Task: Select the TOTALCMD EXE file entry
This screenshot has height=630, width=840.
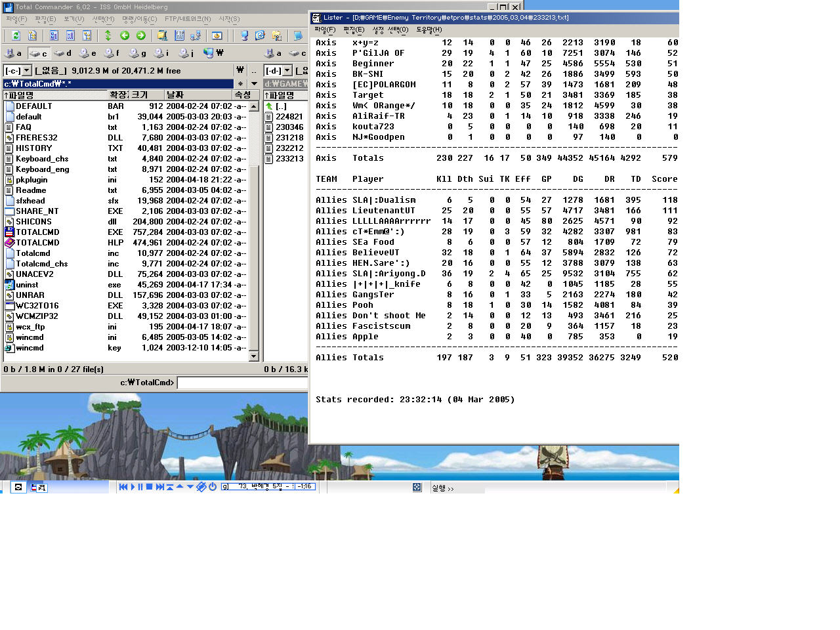Action: point(37,232)
